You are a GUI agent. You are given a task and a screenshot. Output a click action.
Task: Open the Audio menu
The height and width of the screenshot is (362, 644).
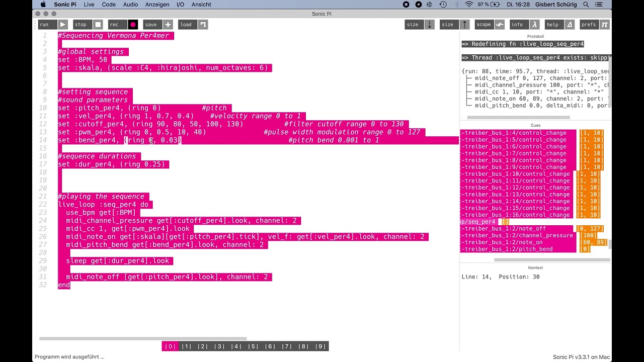[x=130, y=5]
